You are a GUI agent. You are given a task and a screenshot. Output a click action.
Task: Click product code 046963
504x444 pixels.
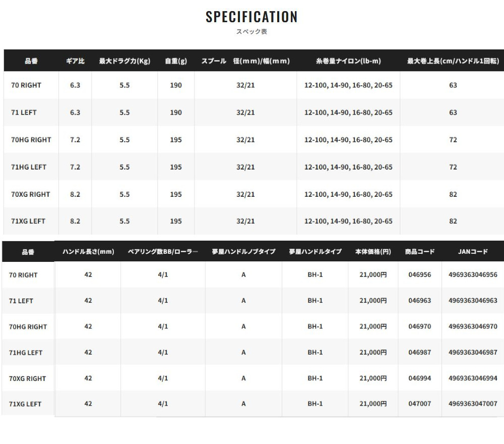(x=419, y=301)
